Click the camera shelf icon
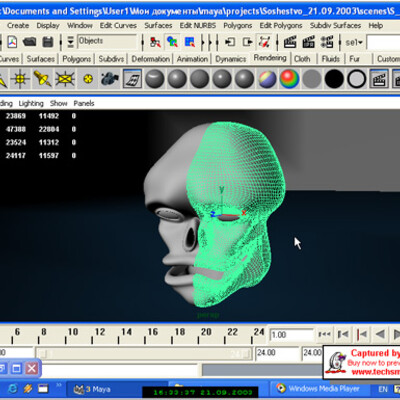Image resolution: width=400 pixels, height=400 pixels. pos(110,79)
